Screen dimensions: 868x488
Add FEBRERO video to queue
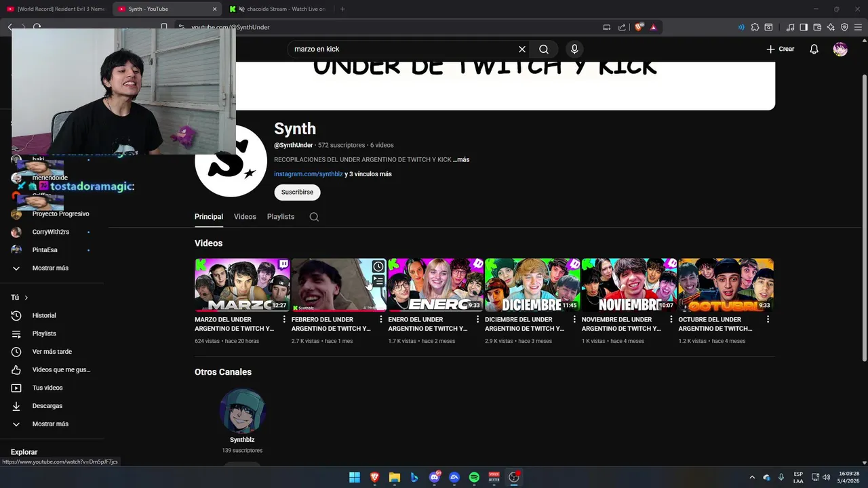point(378,281)
